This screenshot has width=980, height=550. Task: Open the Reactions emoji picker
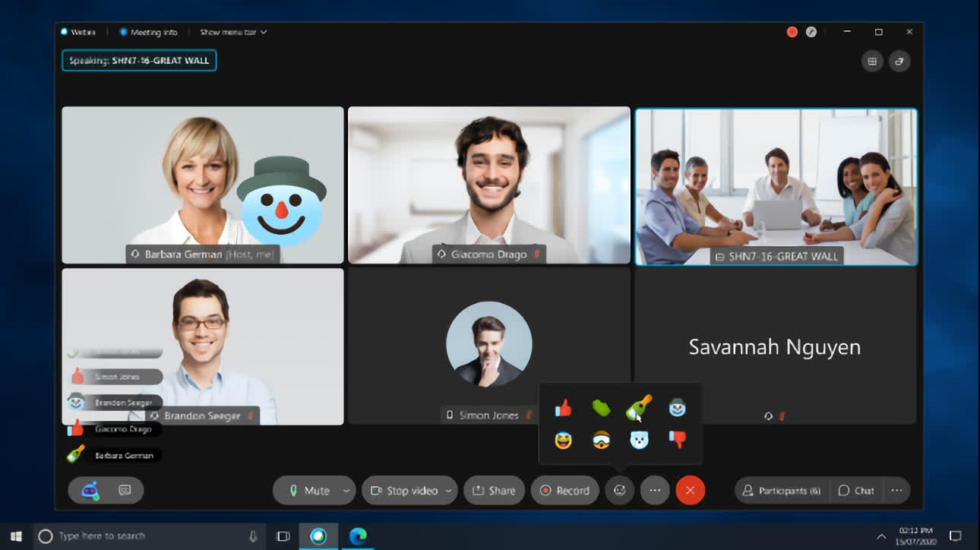619,490
